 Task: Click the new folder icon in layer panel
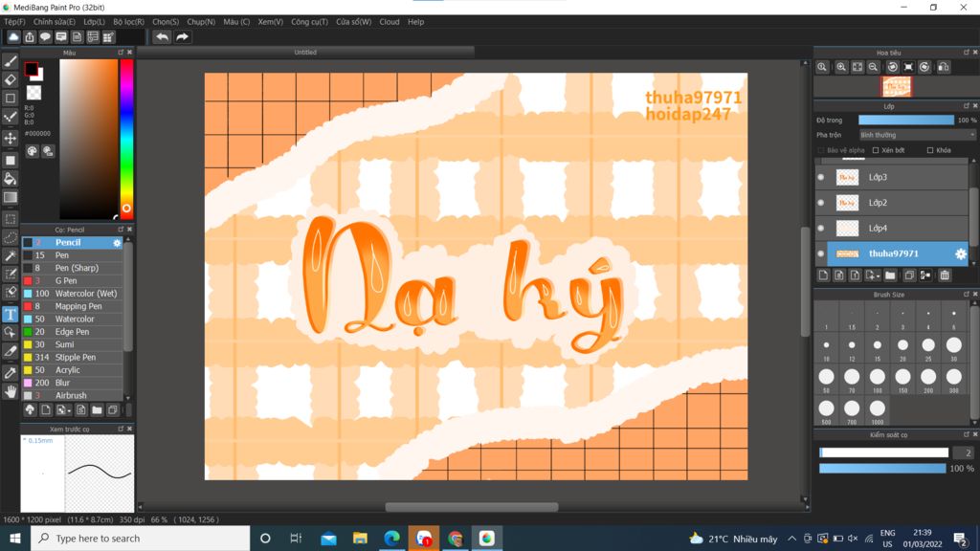tap(890, 275)
